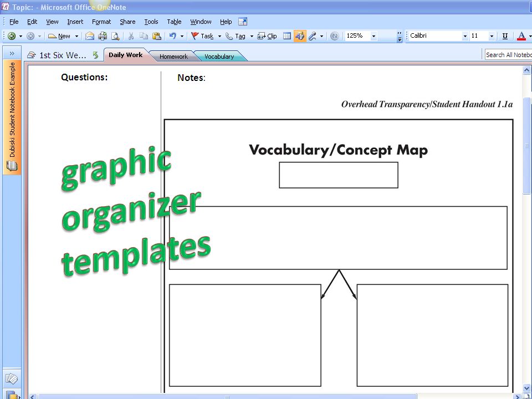532x399 pixels.
Task: Click the New page button
Action: (x=60, y=36)
